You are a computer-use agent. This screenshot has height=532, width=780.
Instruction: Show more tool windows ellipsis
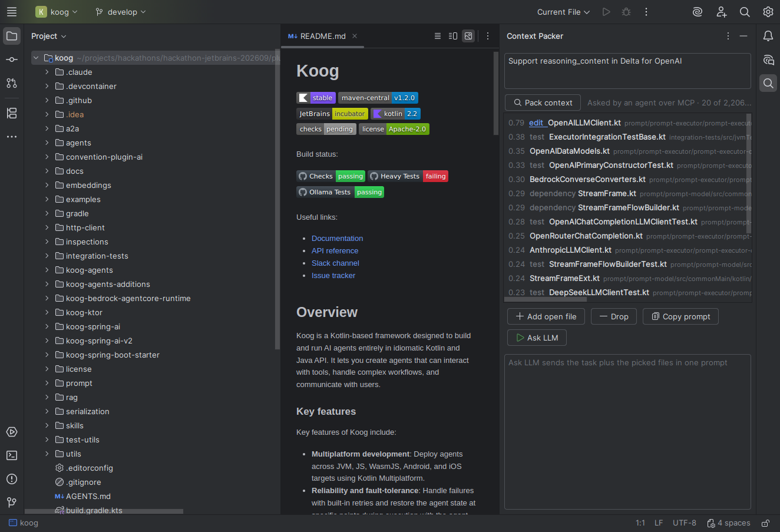(12, 137)
